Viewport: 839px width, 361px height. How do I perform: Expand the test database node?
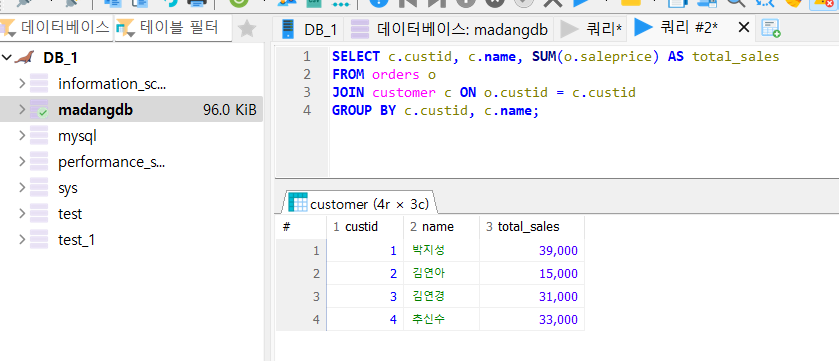(22, 213)
